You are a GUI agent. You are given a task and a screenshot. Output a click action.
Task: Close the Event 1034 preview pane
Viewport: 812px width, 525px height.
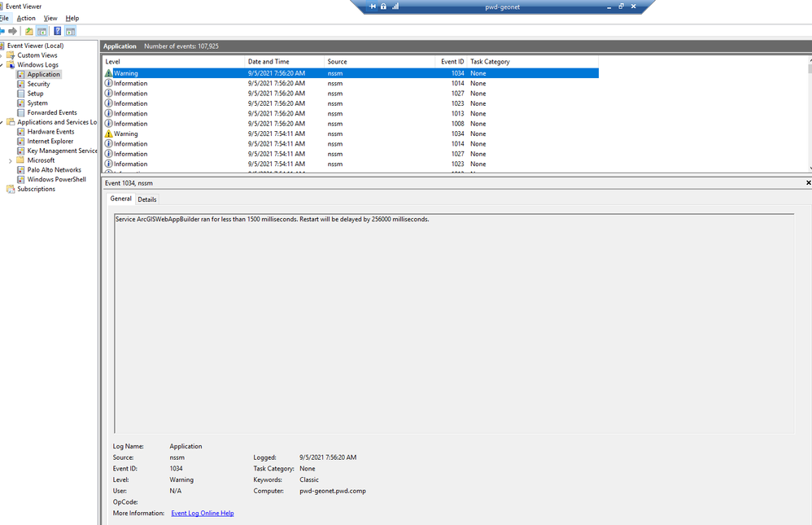[808, 183]
